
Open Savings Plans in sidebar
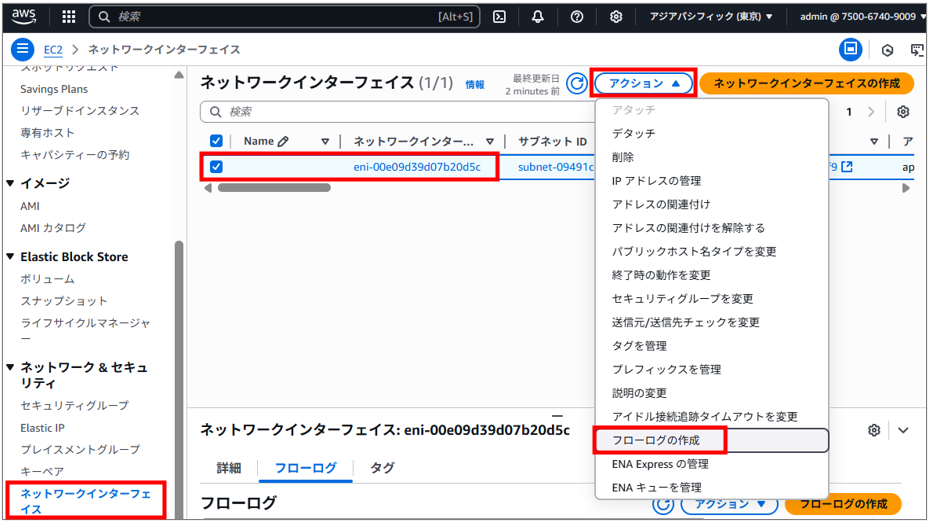54,89
